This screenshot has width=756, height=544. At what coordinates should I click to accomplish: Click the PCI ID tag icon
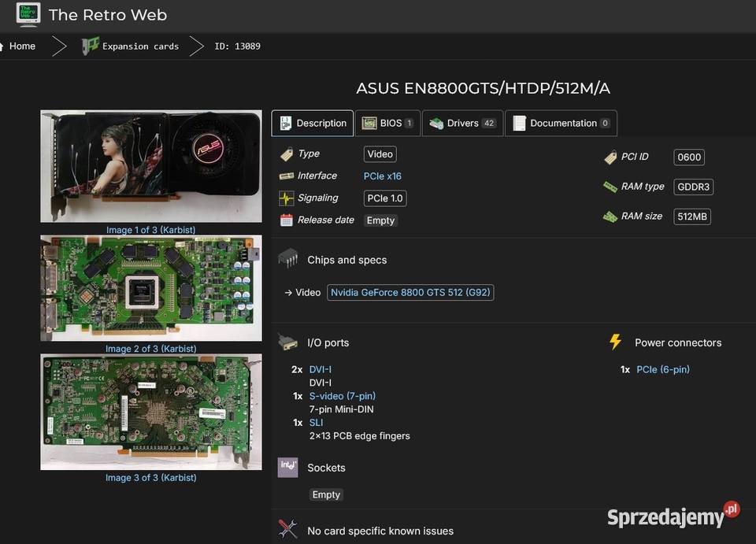tap(610, 157)
